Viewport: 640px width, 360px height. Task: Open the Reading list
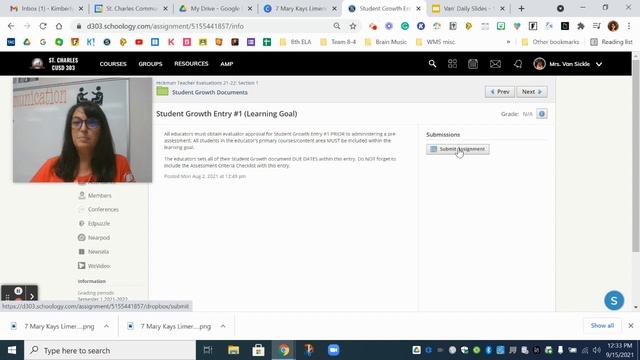pyautogui.click(x=611, y=42)
